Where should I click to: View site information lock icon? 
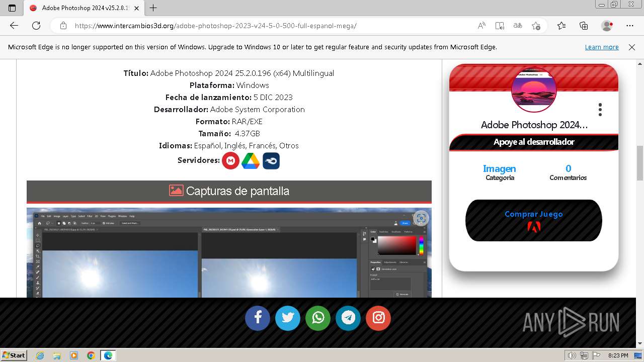(63, 26)
